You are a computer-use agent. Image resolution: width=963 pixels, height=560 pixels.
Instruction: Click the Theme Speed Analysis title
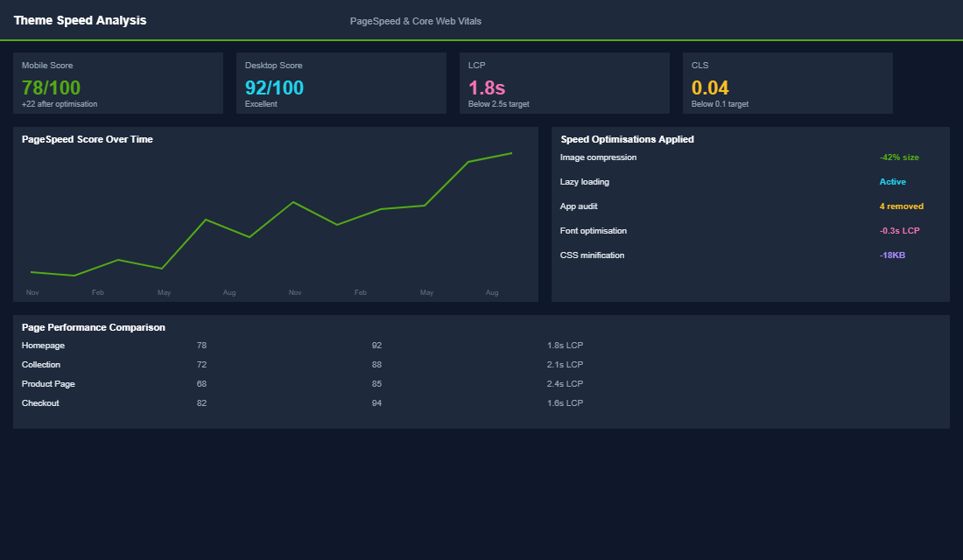[x=80, y=19]
